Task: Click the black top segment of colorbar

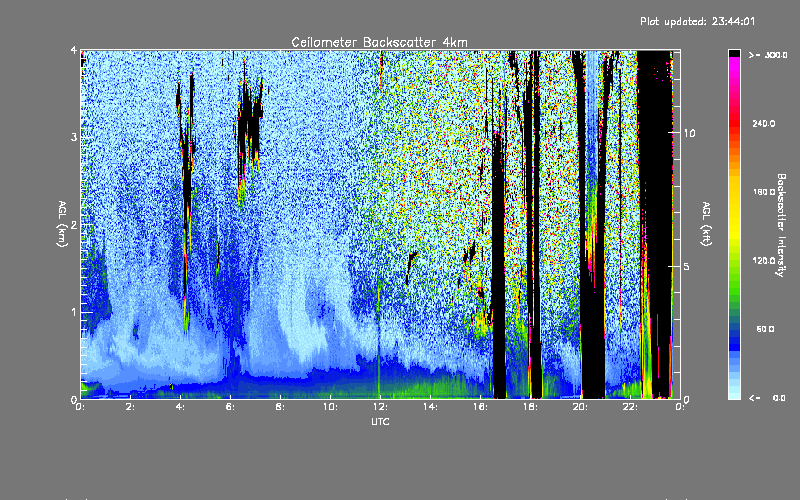Action: pyautogui.click(x=734, y=53)
